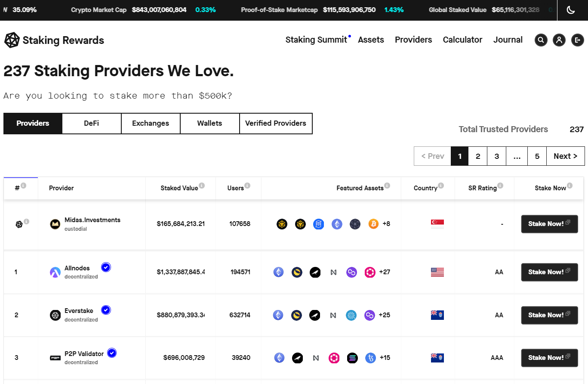Open the Allnodes provider link

(x=77, y=268)
